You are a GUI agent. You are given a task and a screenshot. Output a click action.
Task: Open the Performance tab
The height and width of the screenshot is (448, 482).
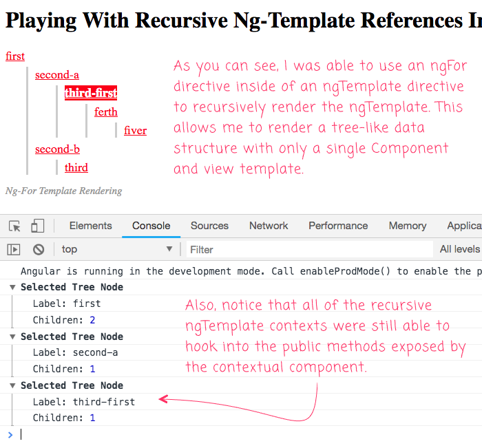click(338, 226)
